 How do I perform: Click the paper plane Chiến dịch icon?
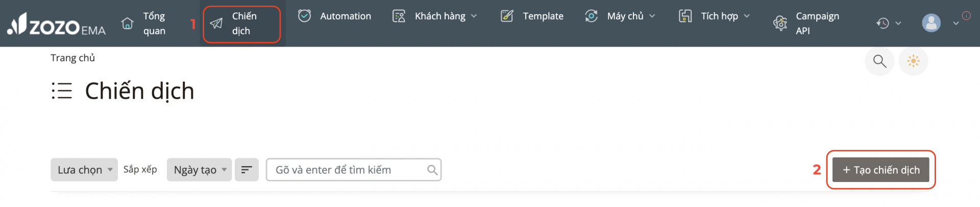pyautogui.click(x=216, y=24)
